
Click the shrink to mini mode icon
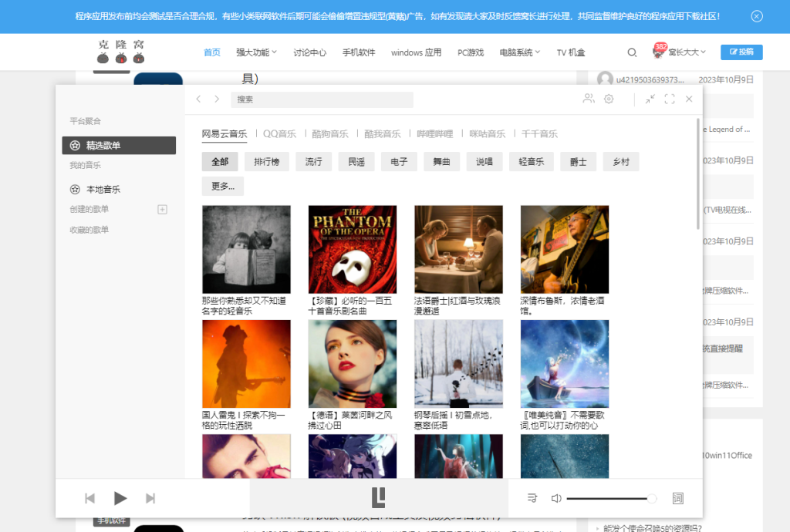(x=650, y=99)
